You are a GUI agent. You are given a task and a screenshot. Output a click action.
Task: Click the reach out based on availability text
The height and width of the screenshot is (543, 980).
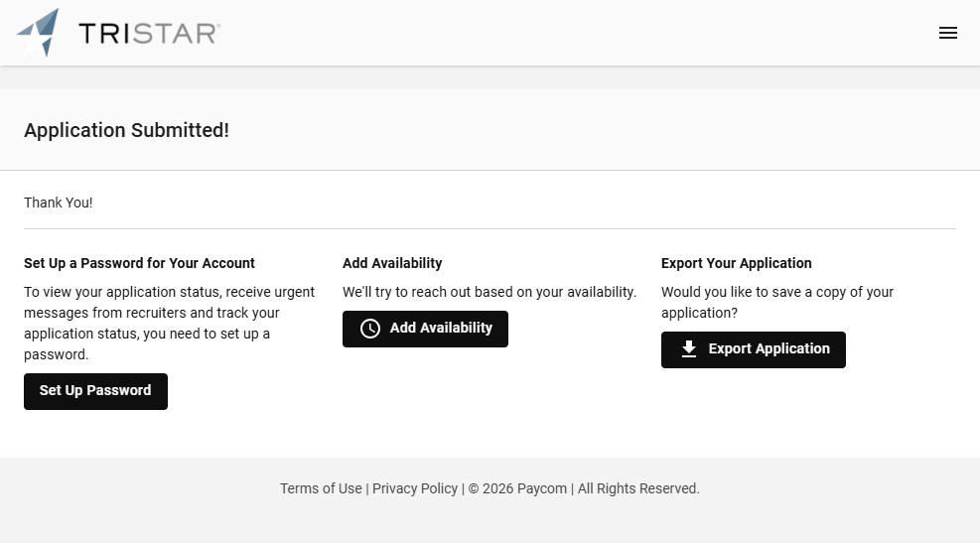tap(489, 292)
